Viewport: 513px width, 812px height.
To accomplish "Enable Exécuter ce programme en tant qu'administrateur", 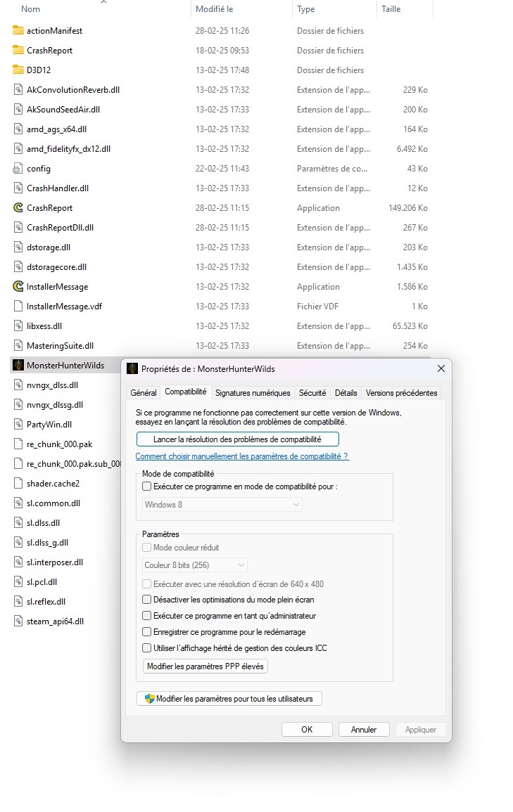I will [x=147, y=616].
